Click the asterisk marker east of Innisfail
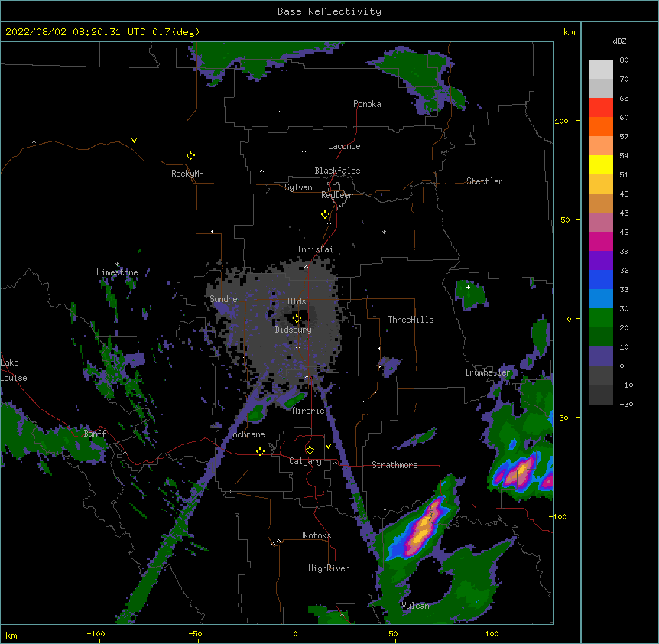Viewport: 659px width, 644px height. tap(384, 232)
